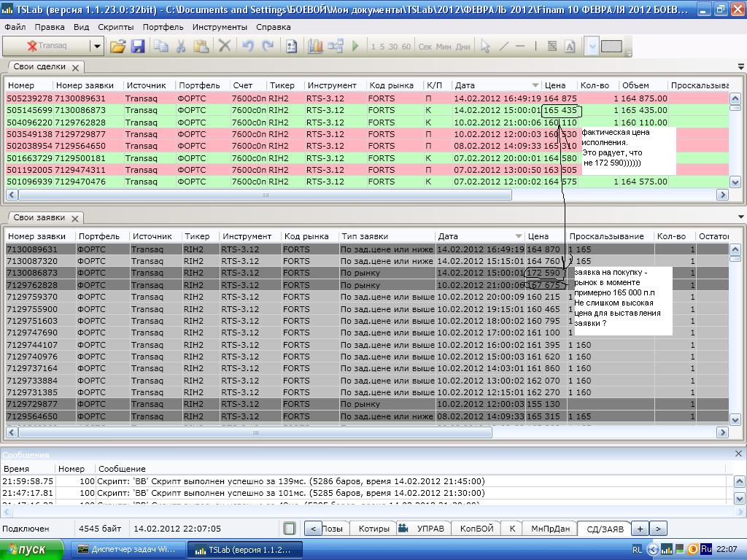Image resolution: width=747 pixels, height=560 pixels.
Task: Open the Портфель menu
Action: tap(163, 27)
